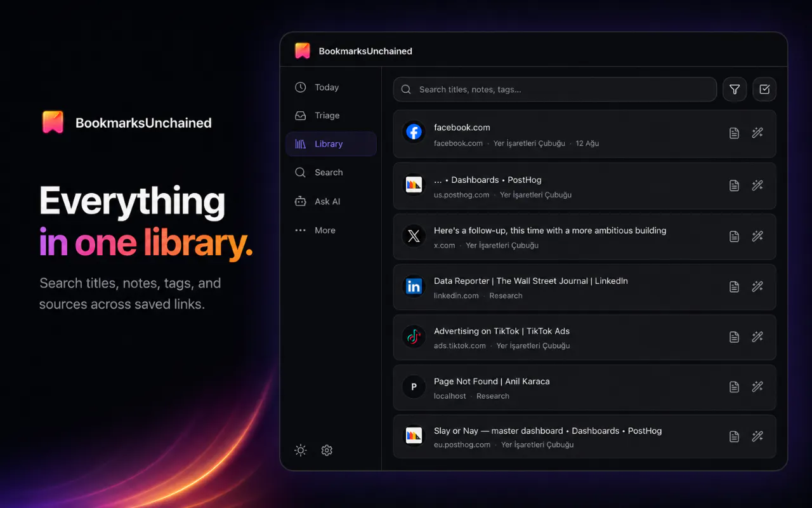812x508 pixels.
Task: Open 'Data Reporter | The Wall Street Journal' bookmark
Action: (x=531, y=281)
